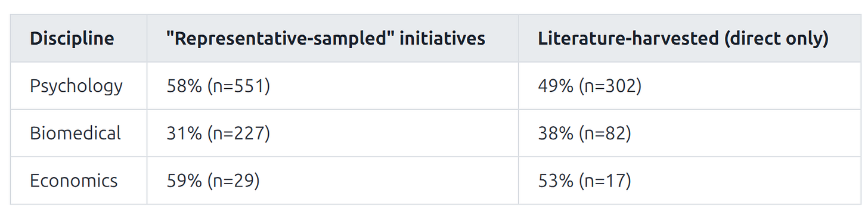Click the "Representative-sampled" initiatives header
The image size is (868, 221).
click(325, 39)
